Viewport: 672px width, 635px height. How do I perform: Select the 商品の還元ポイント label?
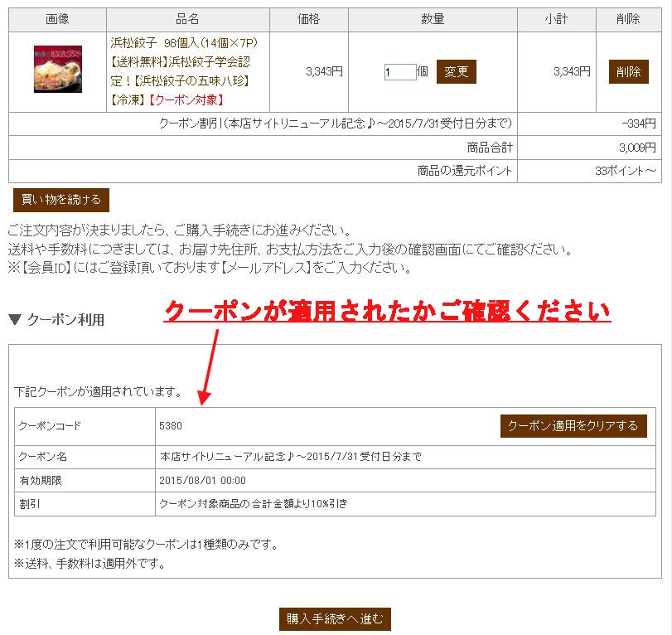tap(465, 171)
